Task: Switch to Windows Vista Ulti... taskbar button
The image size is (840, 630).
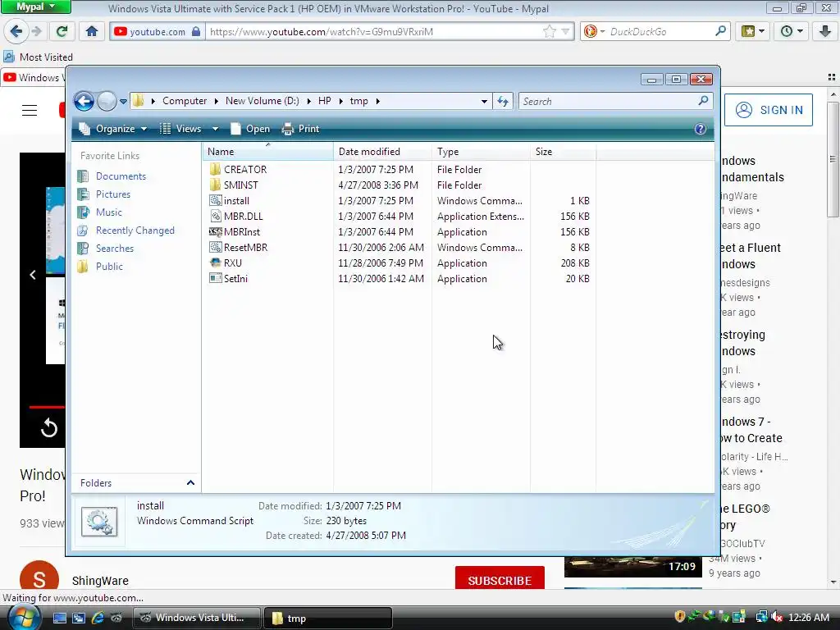Action: [197, 618]
